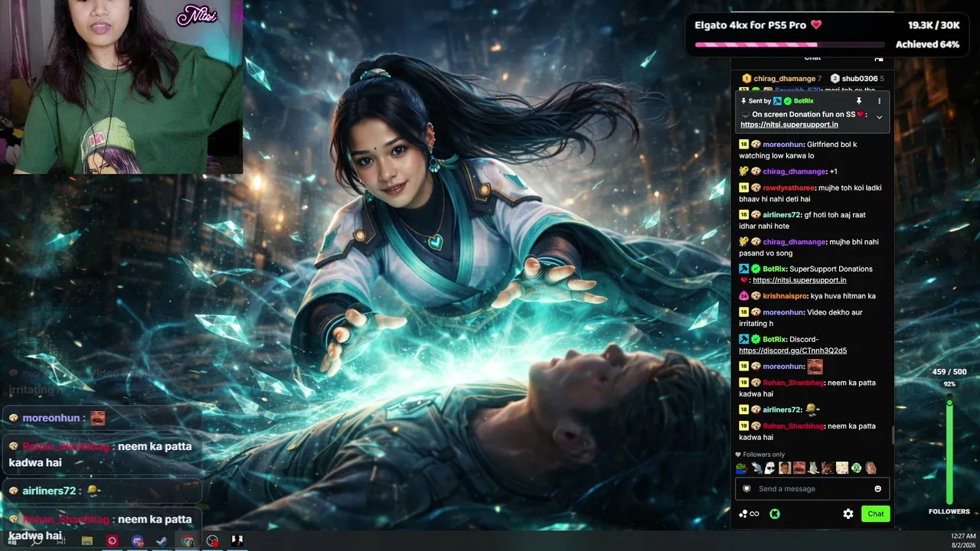Open File Explorer from the taskbar
This screenshot has width=980, height=551.
click(87, 540)
